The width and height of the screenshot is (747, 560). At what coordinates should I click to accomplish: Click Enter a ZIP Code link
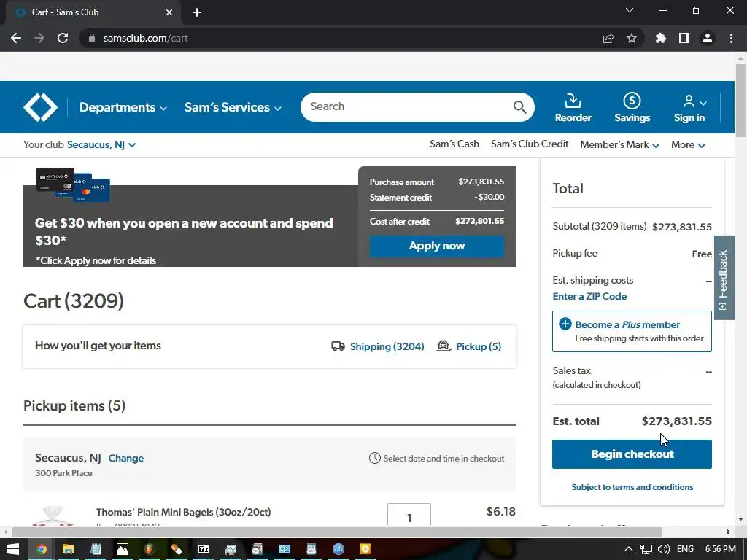pyautogui.click(x=589, y=296)
